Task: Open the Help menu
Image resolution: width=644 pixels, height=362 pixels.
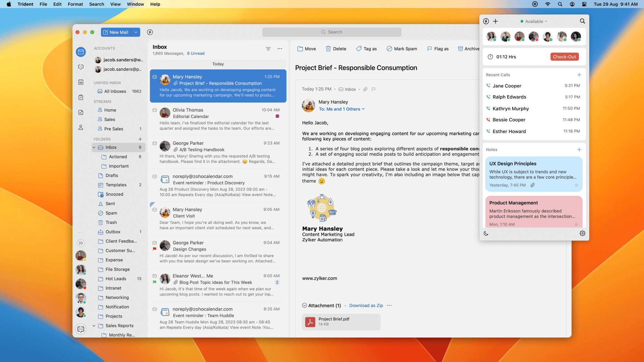Action: click(155, 4)
